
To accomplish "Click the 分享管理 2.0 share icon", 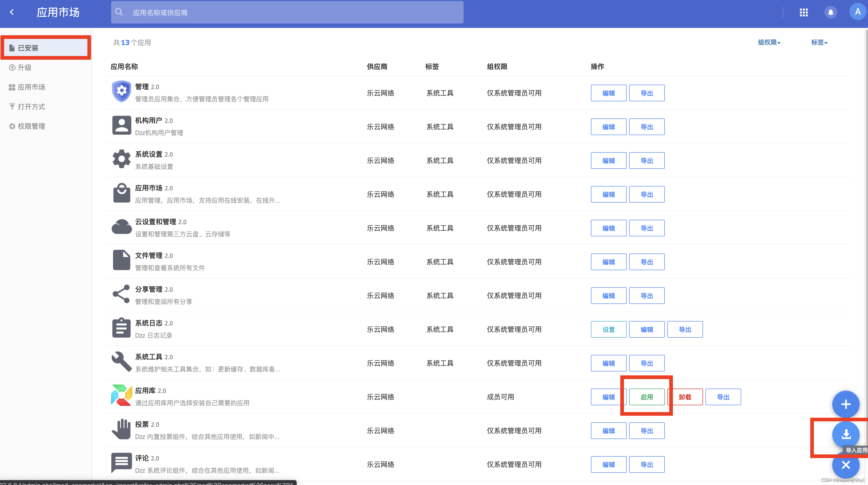I will point(120,294).
